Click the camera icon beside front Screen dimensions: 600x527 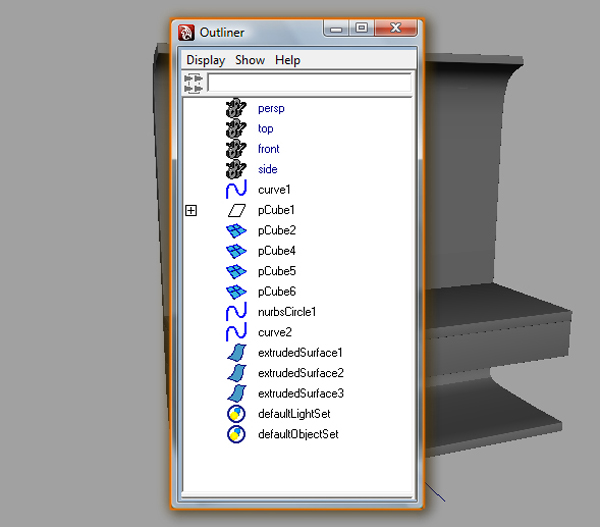[236, 149]
